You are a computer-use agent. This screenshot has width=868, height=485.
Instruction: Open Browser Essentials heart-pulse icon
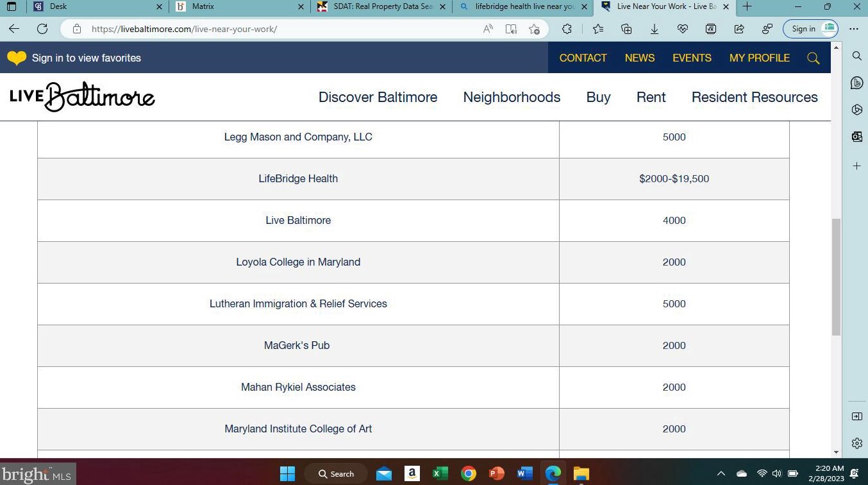pyautogui.click(x=683, y=29)
